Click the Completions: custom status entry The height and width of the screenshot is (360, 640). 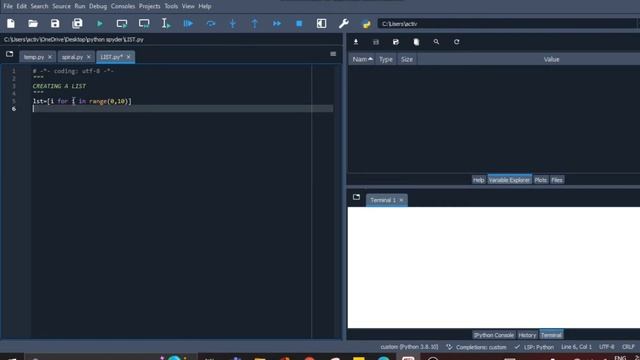[476, 347]
